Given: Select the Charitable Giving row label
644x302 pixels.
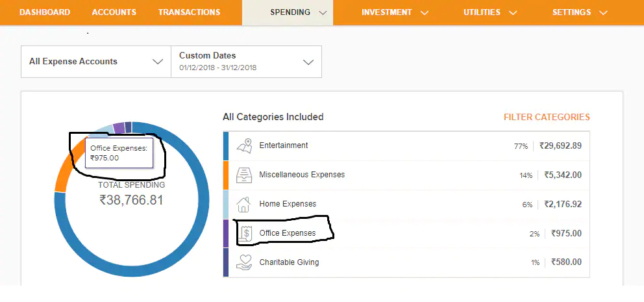Looking at the screenshot, I should click(x=289, y=262).
